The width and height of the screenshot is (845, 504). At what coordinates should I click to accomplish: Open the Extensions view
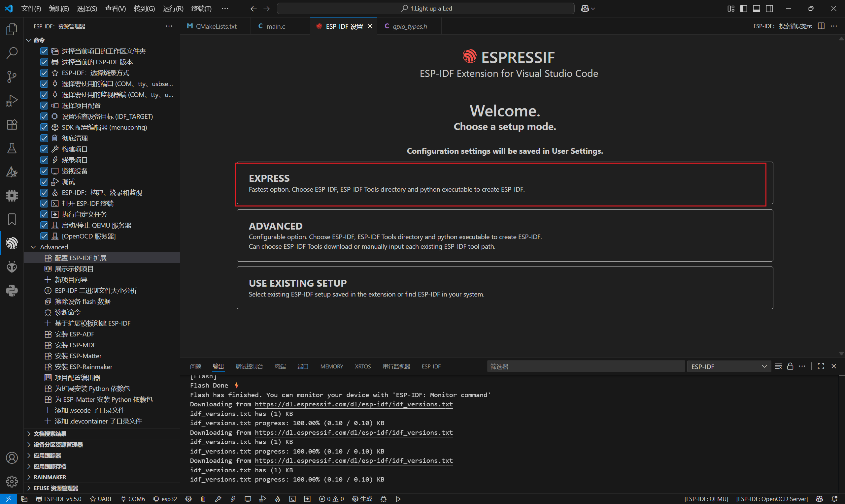[x=12, y=124]
